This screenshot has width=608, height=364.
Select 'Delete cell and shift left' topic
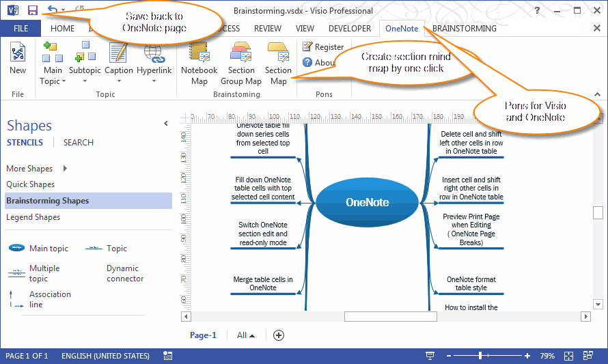coord(471,143)
